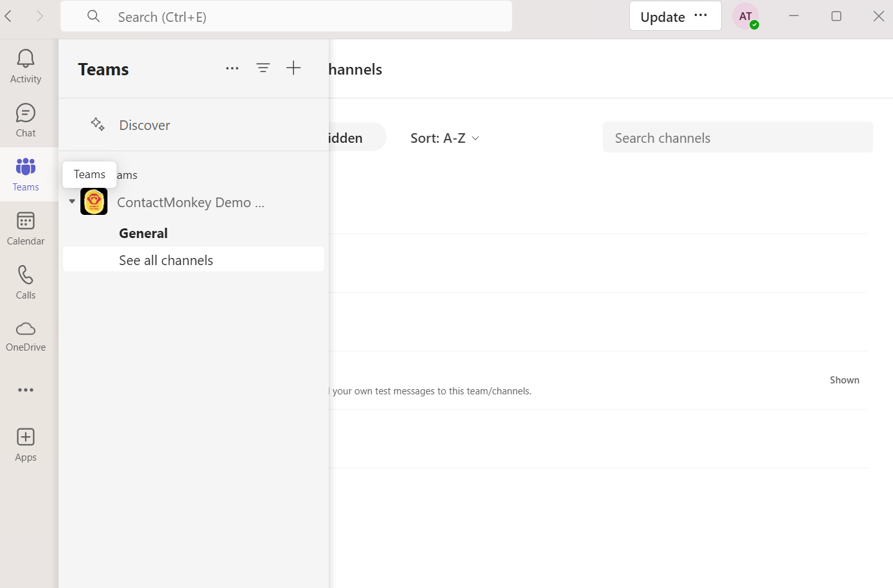Click the plus icon to join or create team

click(293, 68)
